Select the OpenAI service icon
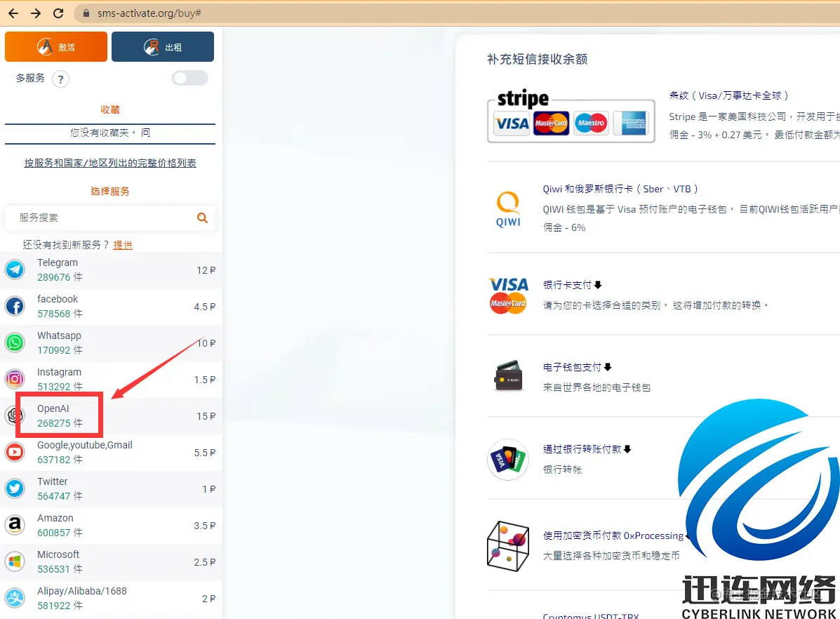 pyautogui.click(x=15, y=415)
